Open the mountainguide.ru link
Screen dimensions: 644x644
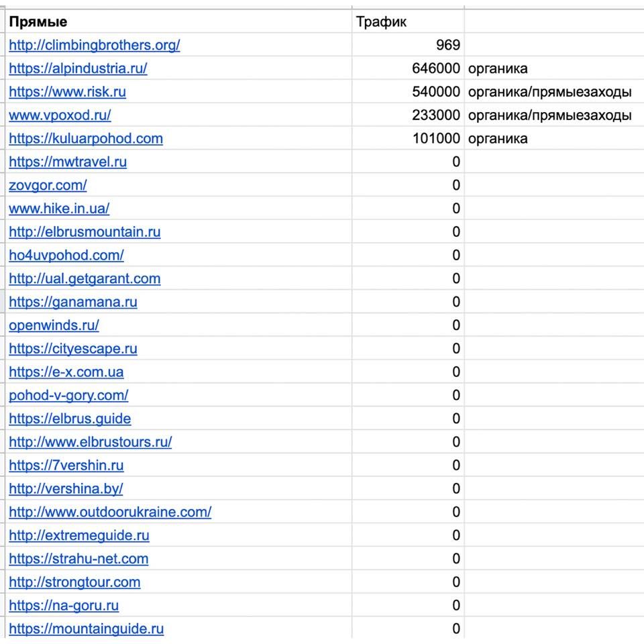86,629
